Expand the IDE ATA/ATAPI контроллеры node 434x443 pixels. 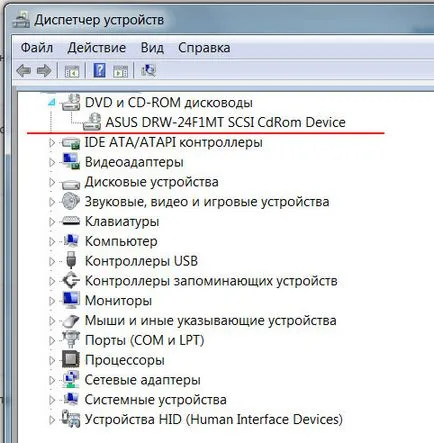(52, 143)
